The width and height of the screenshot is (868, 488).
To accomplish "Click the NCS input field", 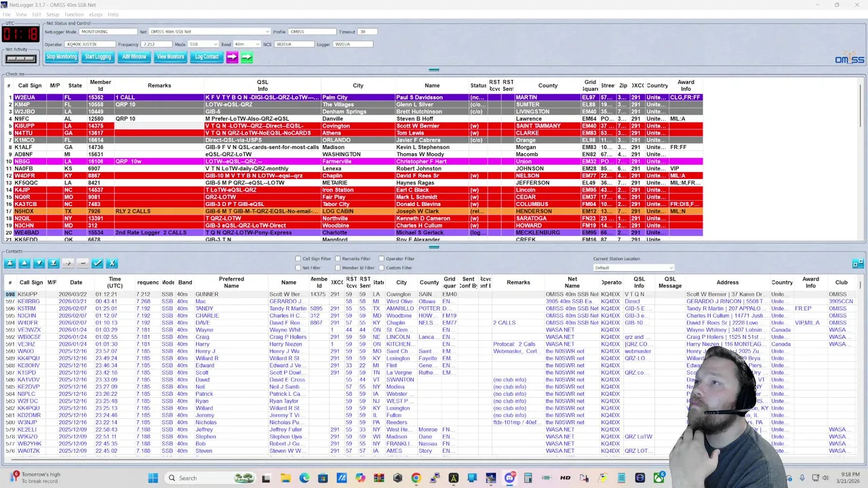I will tap(294, 44).
